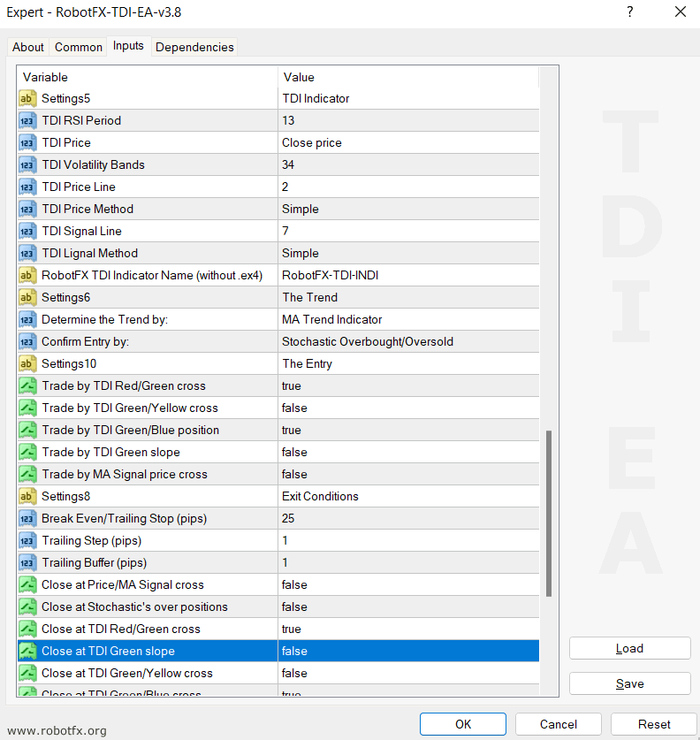
Task: Click the bool icon for Close at TDI Green/Yellow cross
Action: [x=27, y=673]
